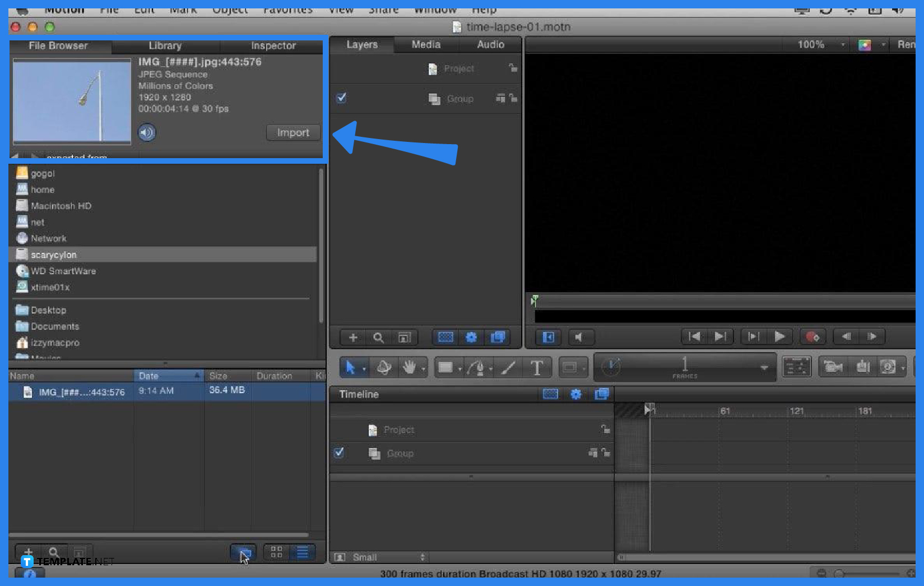Open the Audio tab
The width and height of the screenshot is (924, 586).
[490, 44]
